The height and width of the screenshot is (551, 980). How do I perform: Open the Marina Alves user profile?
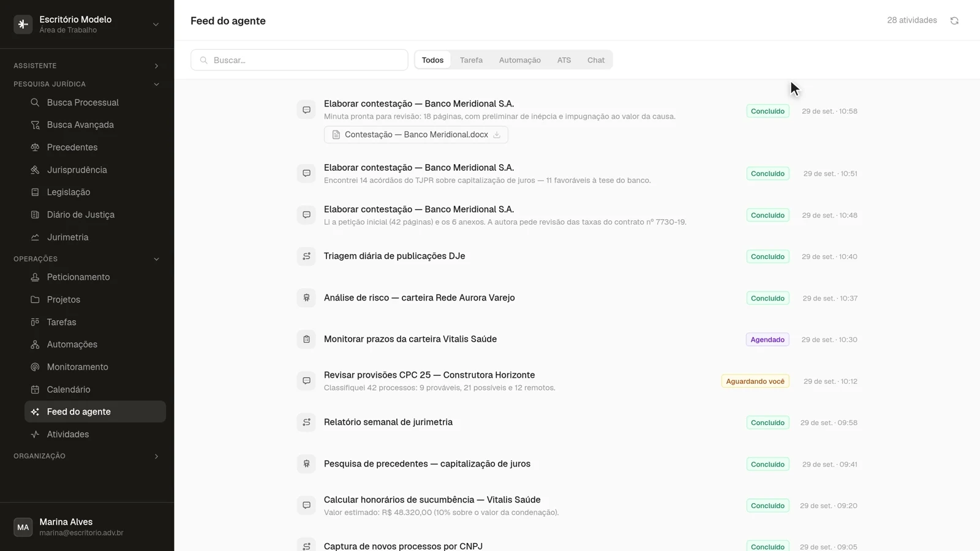click(x=86, y=527)
